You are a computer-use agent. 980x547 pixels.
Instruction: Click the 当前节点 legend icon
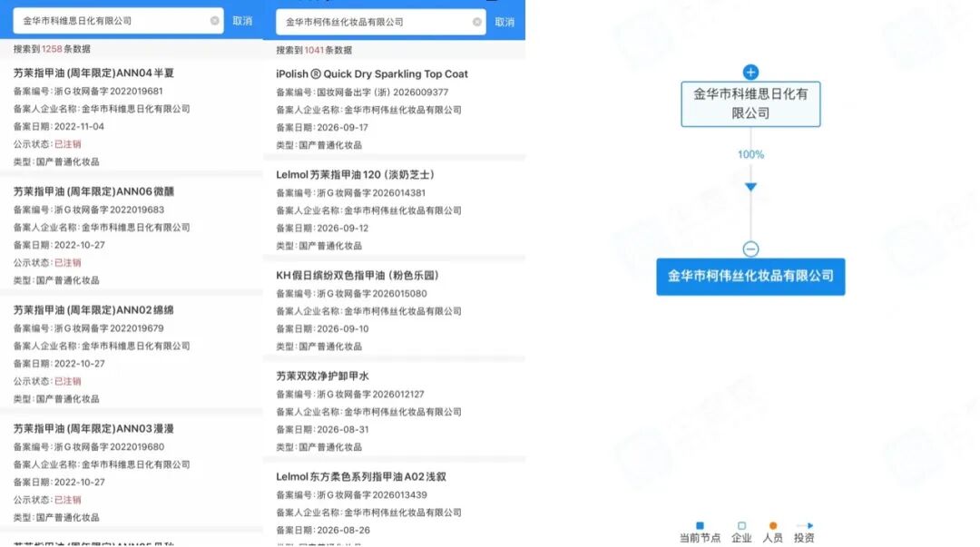pyautogui.click(x=700, y=526)
